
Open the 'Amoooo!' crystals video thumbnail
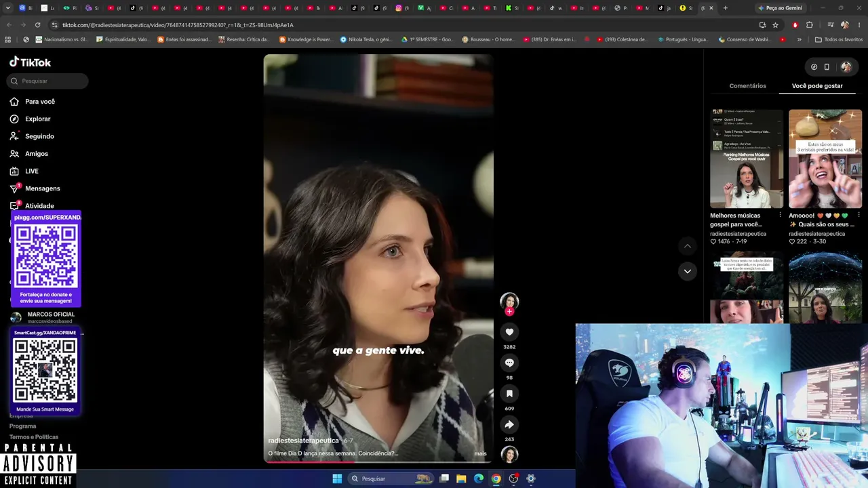pyautogui.click(x=825, y=159)
